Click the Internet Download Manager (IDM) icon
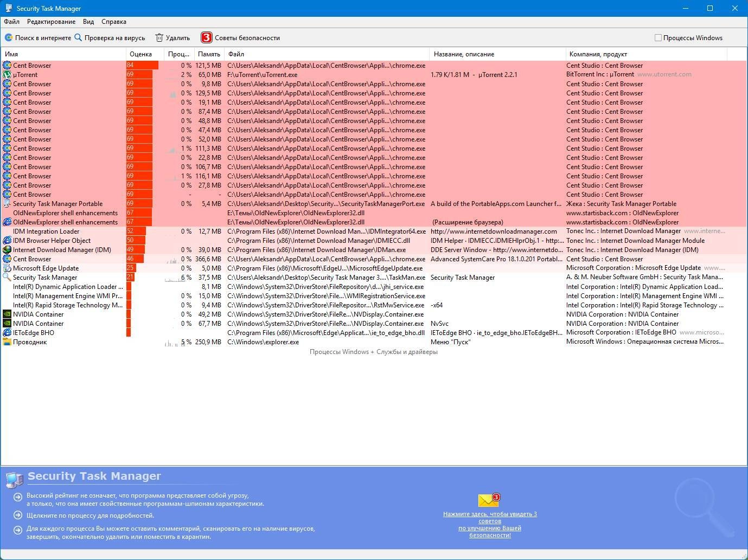Image resolution: width=748 pixels, height=560 pixels. tap(7, 250)
